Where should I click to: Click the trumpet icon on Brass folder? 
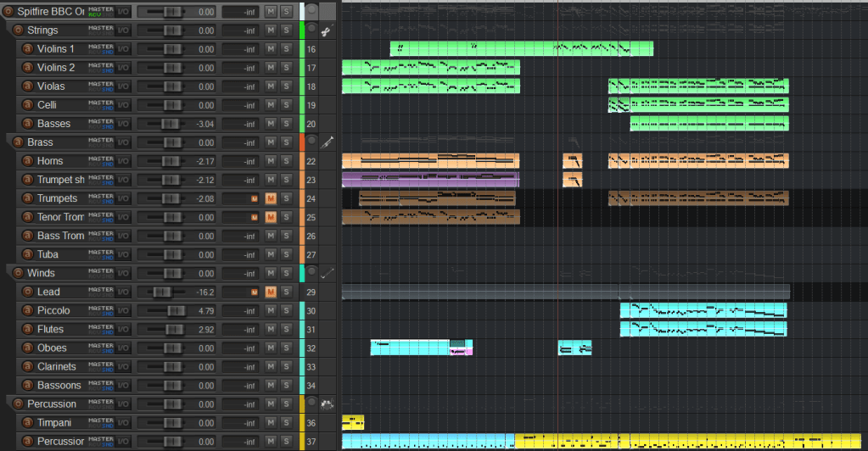click(x=328, y=142)
